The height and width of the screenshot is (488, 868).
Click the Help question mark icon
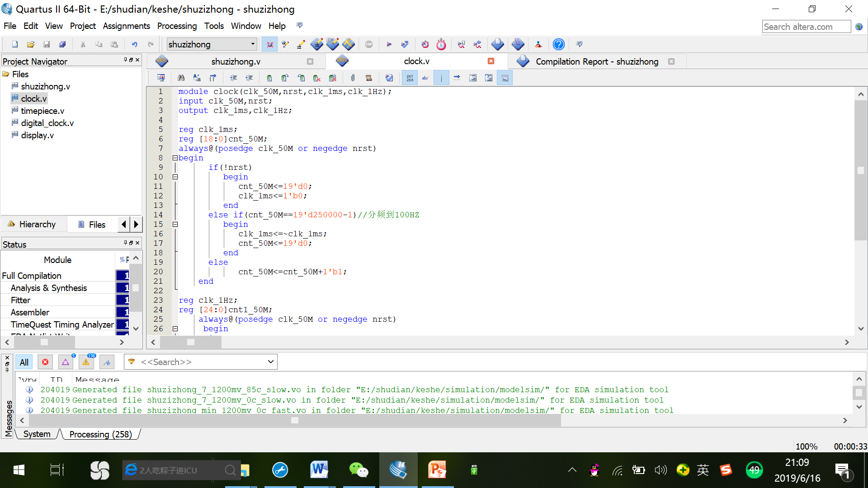(x=559, y=44)
